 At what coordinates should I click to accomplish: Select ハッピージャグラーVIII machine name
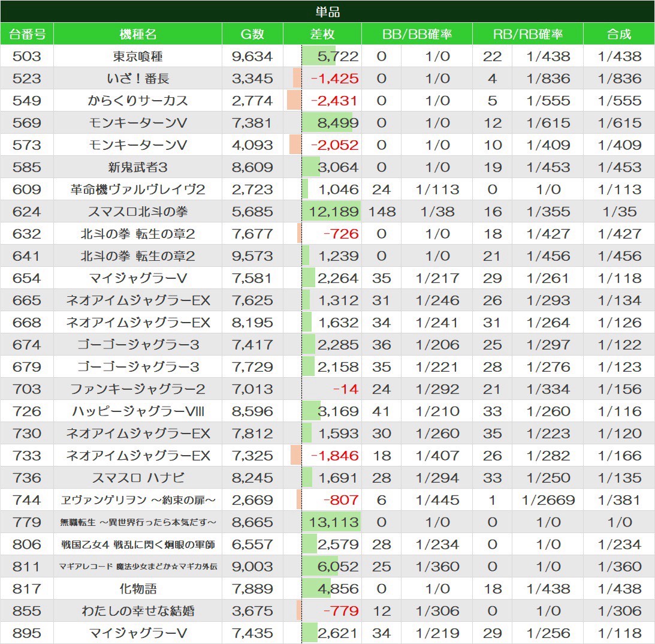pyautogui.click(x=138, y=410)
